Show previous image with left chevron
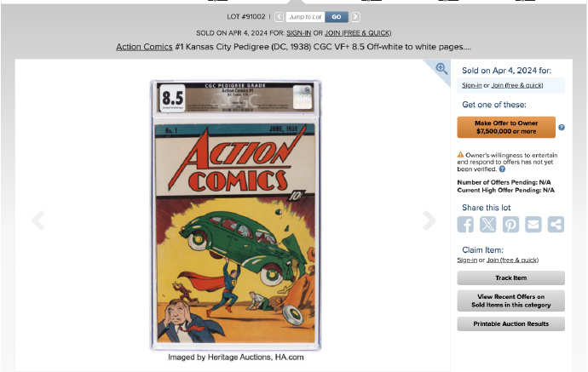Viewport: 588px width, 372px height. click(38, 220)
